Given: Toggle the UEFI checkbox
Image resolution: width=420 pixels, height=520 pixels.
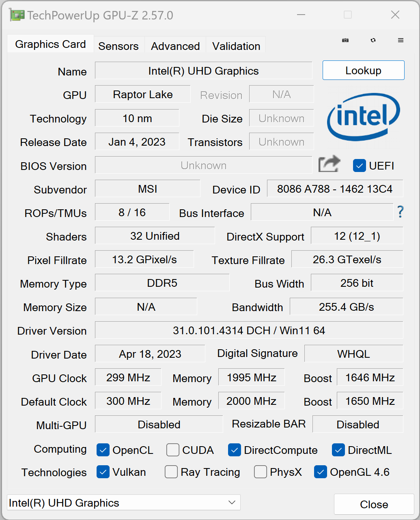Looking at the screenshot, I should 360,165.
